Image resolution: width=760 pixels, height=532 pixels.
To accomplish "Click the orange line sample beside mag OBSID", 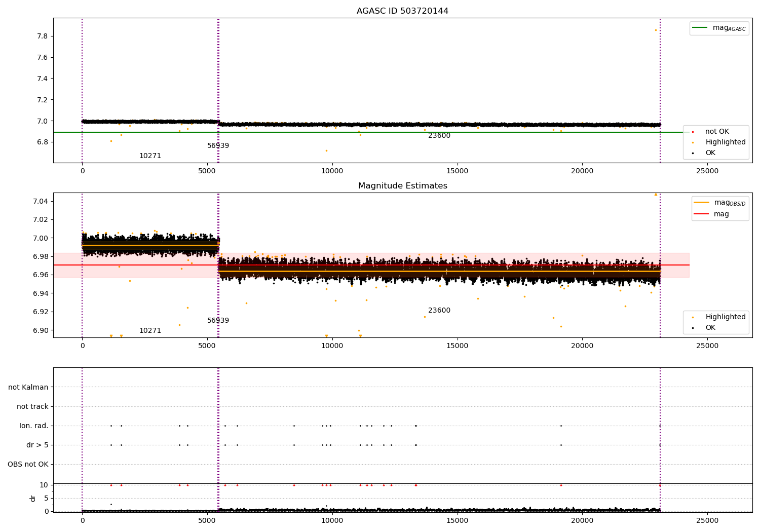I will [x=701, y=203].
